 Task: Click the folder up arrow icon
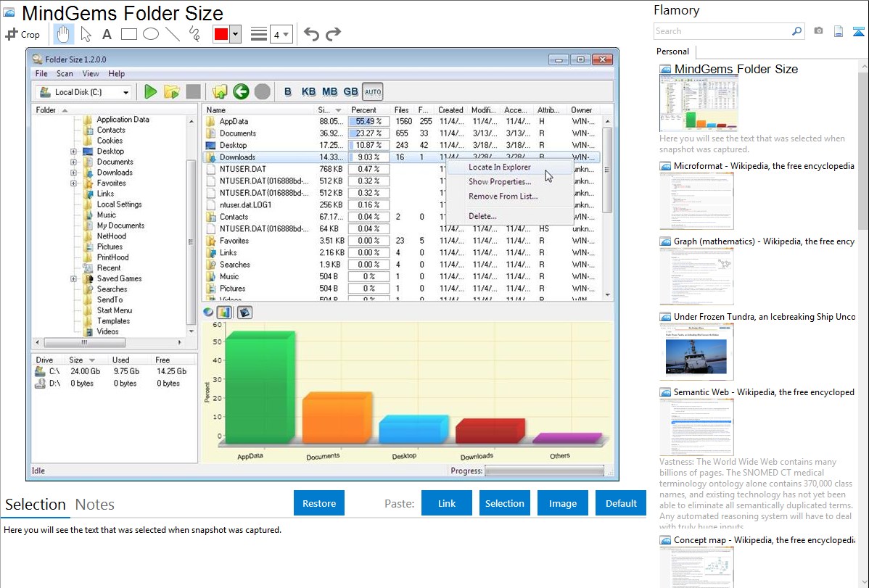220,92
